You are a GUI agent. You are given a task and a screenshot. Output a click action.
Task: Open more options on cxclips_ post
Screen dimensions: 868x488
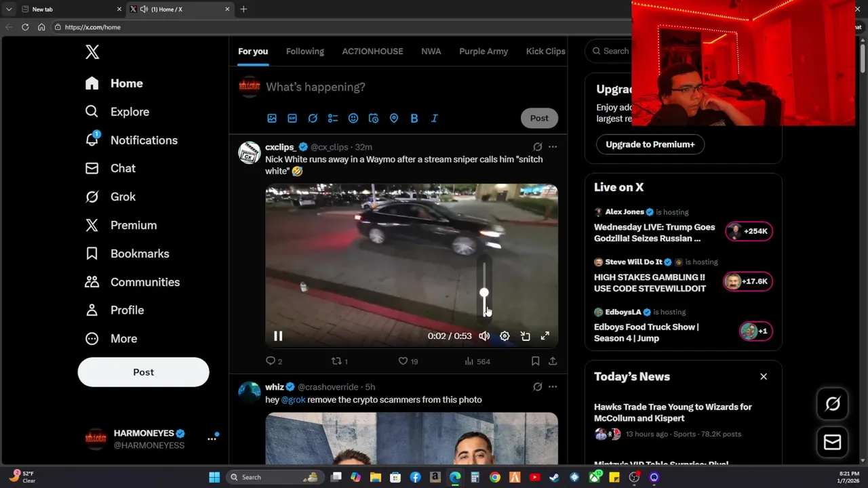[x=553, y=147]
